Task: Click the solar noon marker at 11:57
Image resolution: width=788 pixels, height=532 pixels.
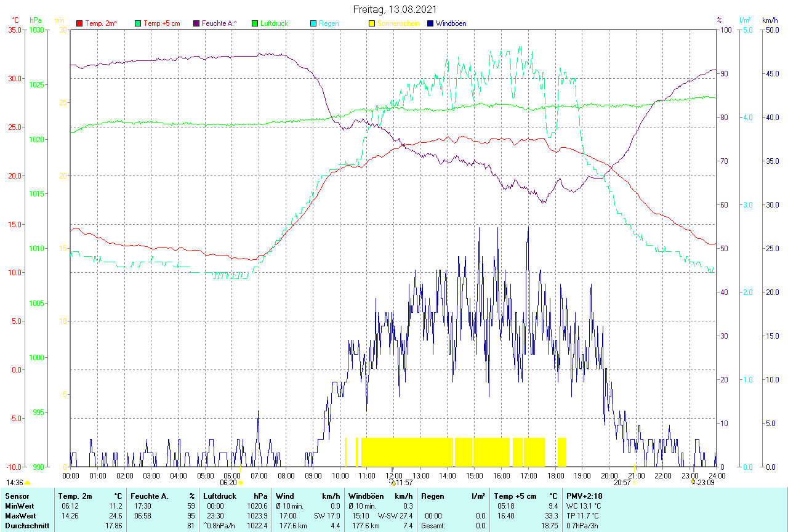Action: [x=393, y=483]
